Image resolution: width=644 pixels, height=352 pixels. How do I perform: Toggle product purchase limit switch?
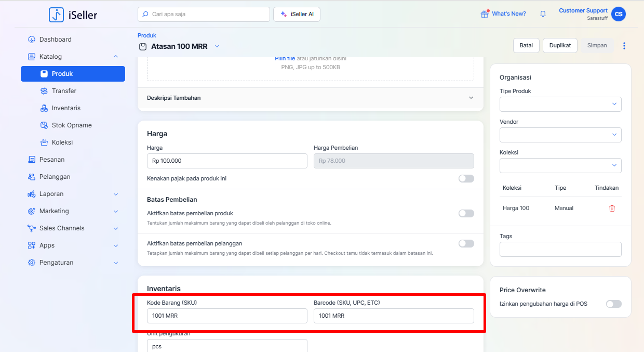466,213
